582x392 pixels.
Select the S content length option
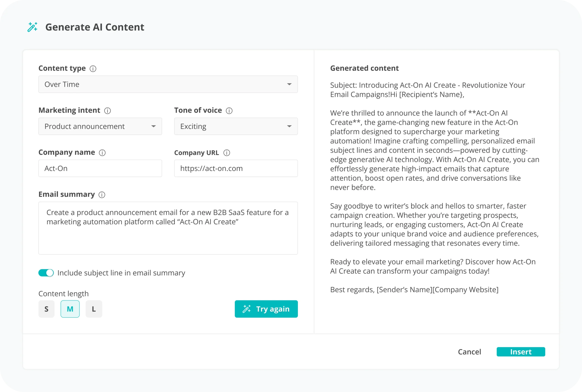pyautogui.click(x=46, y=309)
